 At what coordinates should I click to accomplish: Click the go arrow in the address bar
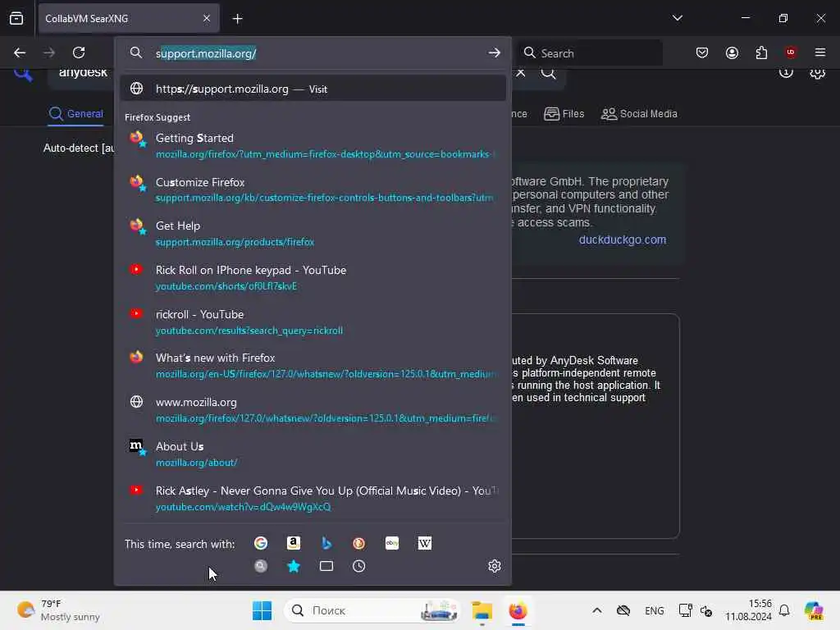tap(494, 52)
